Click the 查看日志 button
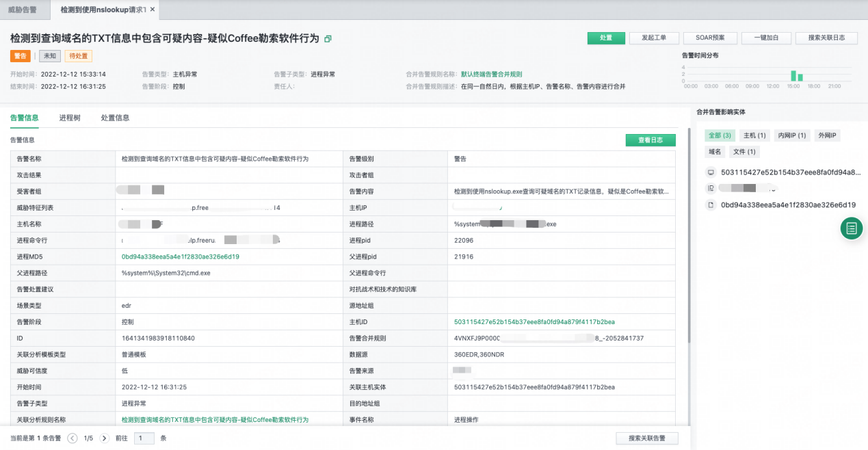Screen dimensions: 868x450 pyautogui.click(x=650, y=140)
